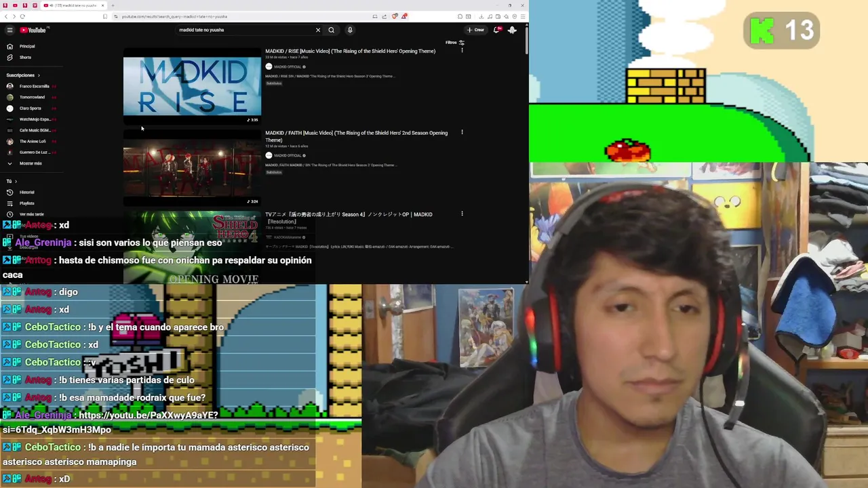Open a new browser tab with plus
This screenshot has height=488, width=868.
(x=113, y=5)
